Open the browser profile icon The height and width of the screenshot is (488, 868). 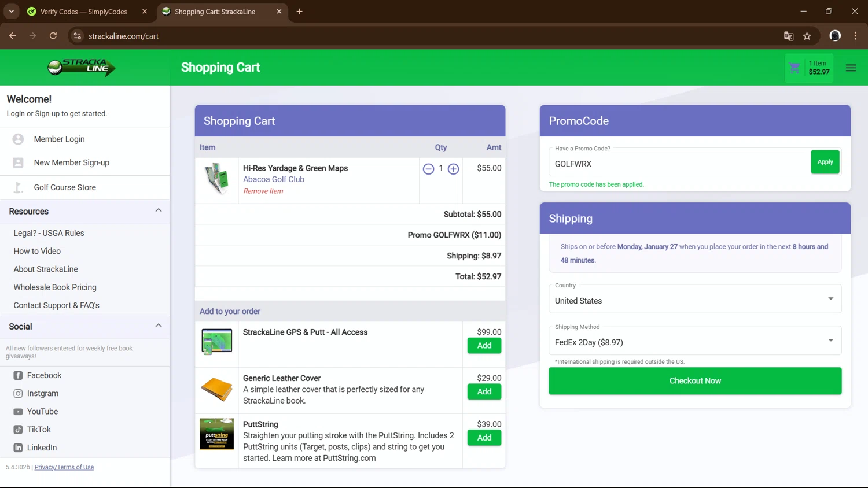point(835,36)
